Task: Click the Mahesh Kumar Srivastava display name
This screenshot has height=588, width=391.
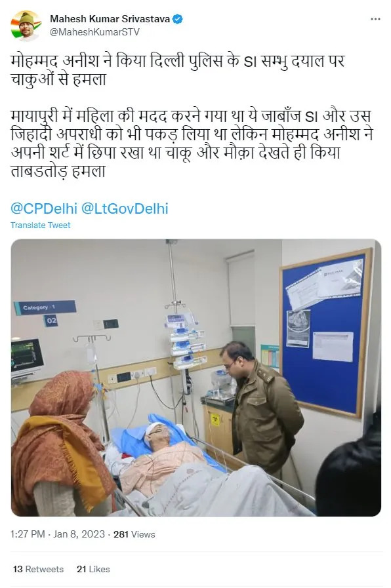Action: (110, 19)
